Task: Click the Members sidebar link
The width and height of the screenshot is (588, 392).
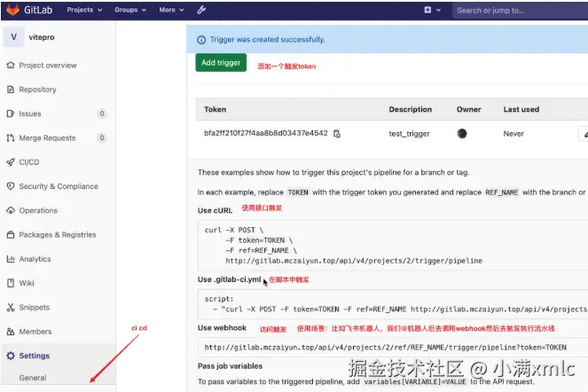Action: point(35,332)
